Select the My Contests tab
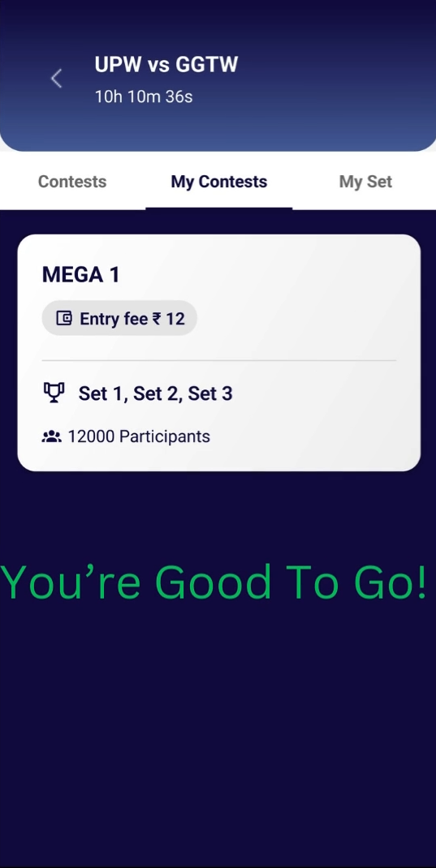Screen dimensions: 436x868 pos(219,182)
